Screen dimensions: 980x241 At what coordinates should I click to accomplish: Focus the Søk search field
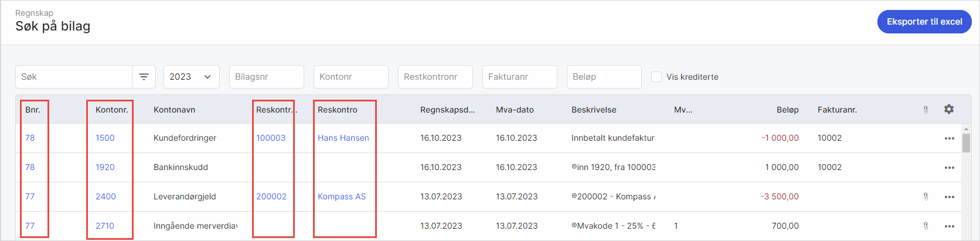(x=74, y=77)
